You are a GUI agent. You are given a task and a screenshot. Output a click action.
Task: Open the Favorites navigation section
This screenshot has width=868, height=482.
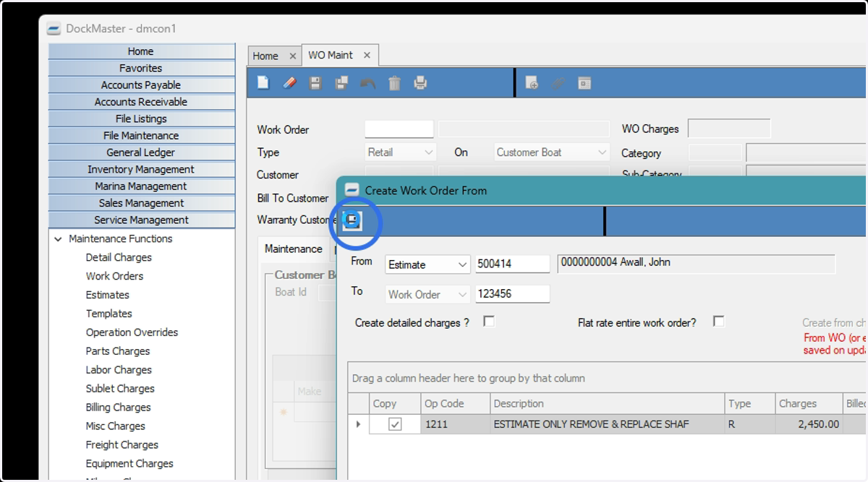pos(141,68)
